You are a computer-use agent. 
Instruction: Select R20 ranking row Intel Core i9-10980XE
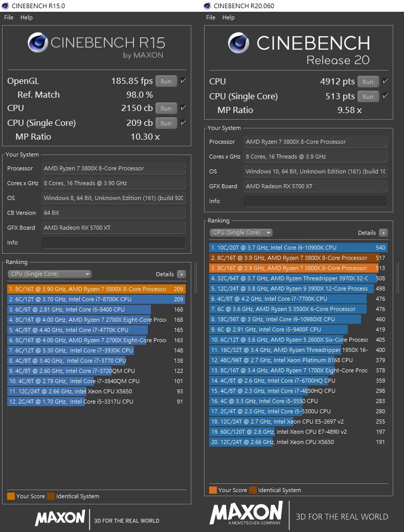tap(299, 319)
